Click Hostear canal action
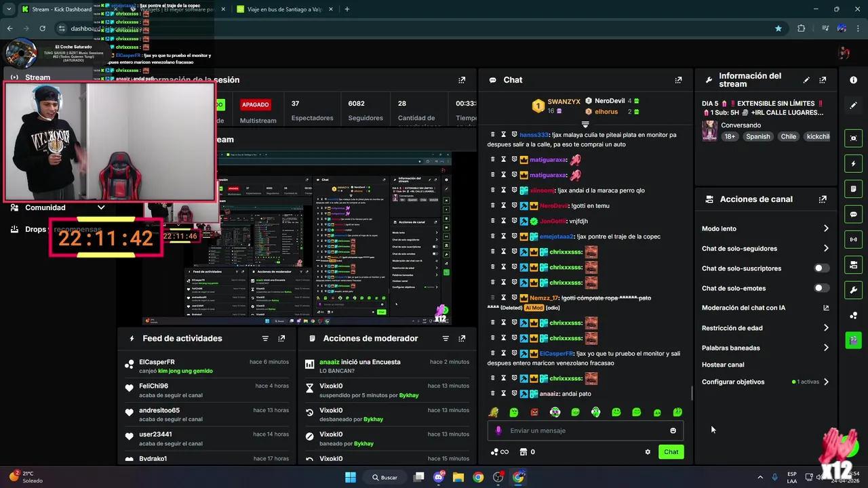Image resolution: width=868 pixels, height=488 pixels. pos(723,365)
